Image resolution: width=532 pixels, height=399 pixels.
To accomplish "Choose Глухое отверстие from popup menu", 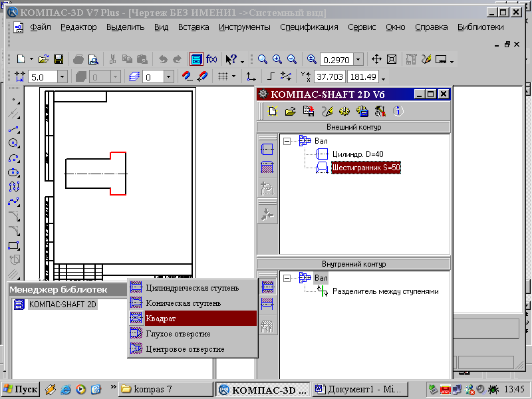I will click(193, 334).
